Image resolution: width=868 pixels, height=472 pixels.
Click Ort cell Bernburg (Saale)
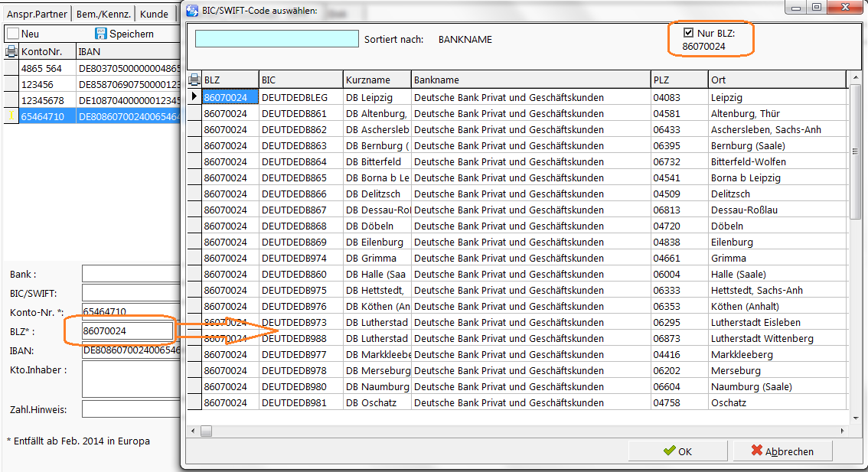click(x=778, y=145)
